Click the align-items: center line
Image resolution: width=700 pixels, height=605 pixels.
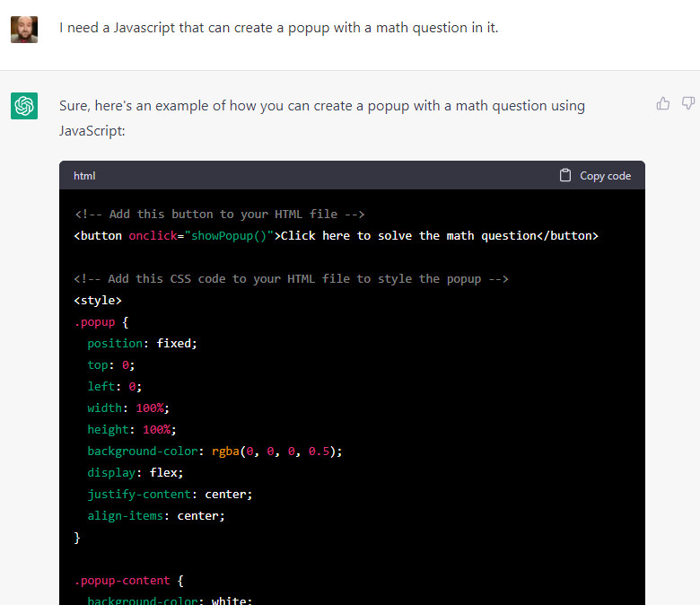click(x=155, y=516)
